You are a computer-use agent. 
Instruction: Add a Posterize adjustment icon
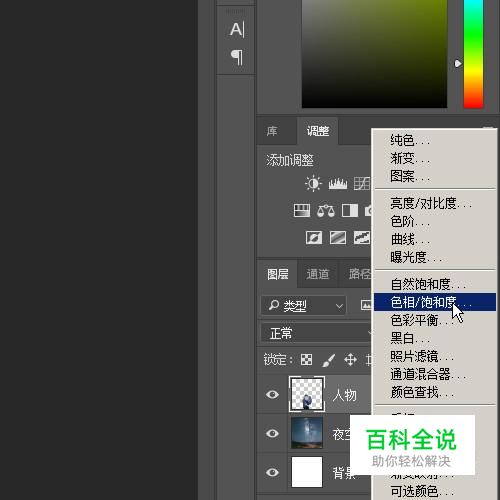point(338,238)
